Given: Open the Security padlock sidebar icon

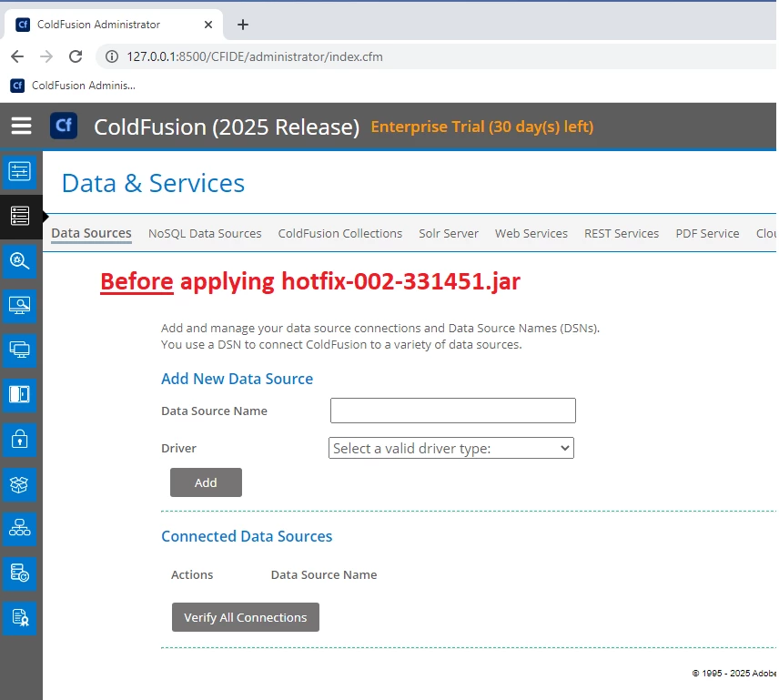Looking at the screenshot, I should click(19, 440).
